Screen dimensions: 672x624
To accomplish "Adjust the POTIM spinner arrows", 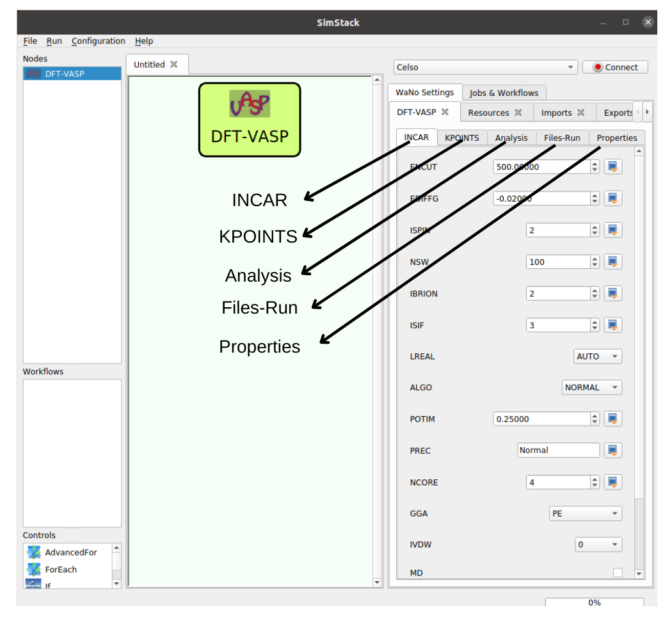I will [x=595, y=419].
